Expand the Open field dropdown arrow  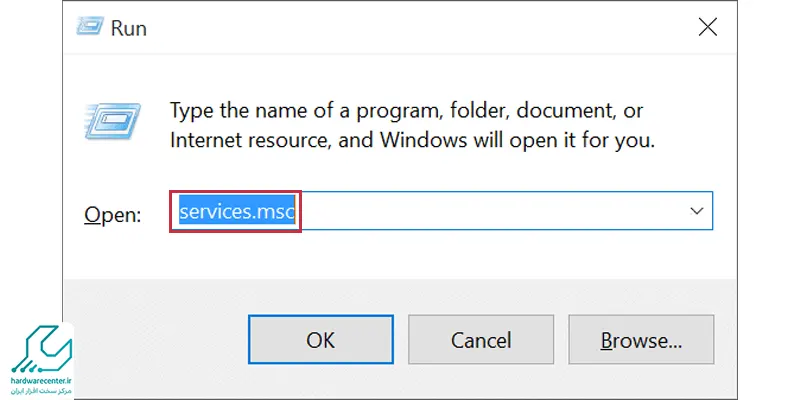(x=696, y=211)
